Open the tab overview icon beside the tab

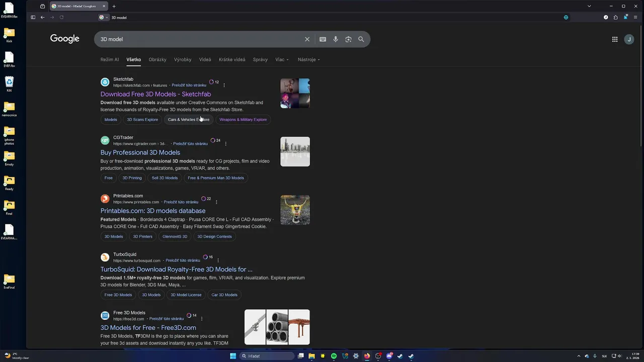coord(42,6)
